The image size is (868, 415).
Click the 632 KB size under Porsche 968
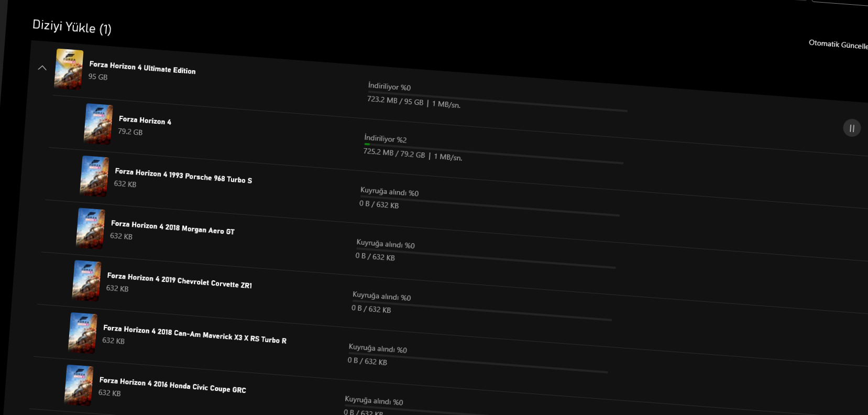(125, 184)
